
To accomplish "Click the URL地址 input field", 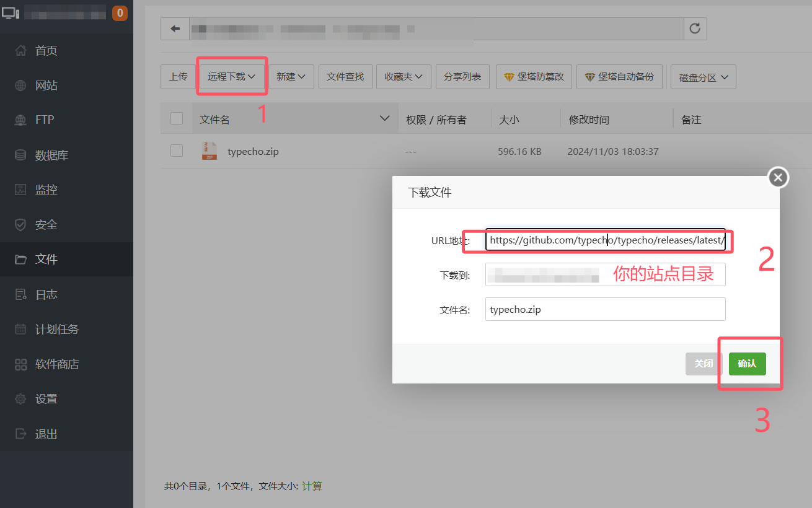I will (x=606, y=240).
